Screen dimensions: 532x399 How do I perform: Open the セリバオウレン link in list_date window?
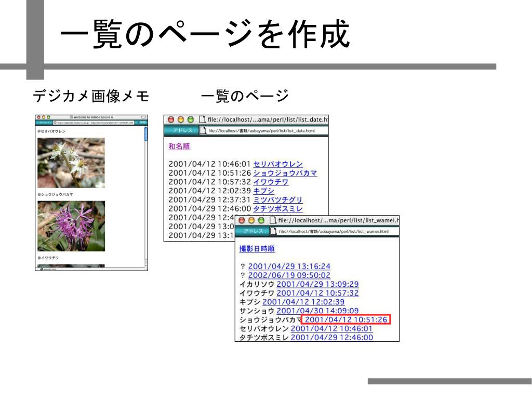tap(278, 164)
